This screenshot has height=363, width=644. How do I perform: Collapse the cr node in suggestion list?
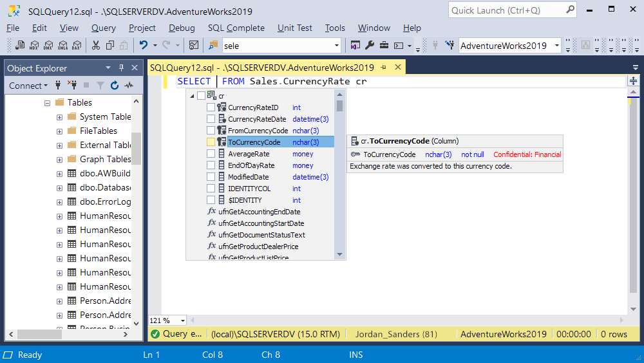pyautogui.click(x=192, y=96)
